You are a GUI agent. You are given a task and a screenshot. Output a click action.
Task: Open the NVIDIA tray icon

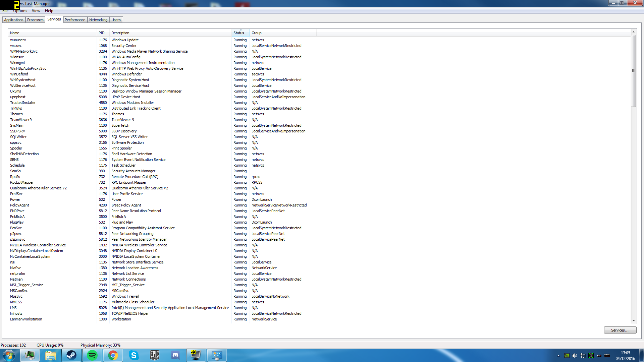point(567,356)
